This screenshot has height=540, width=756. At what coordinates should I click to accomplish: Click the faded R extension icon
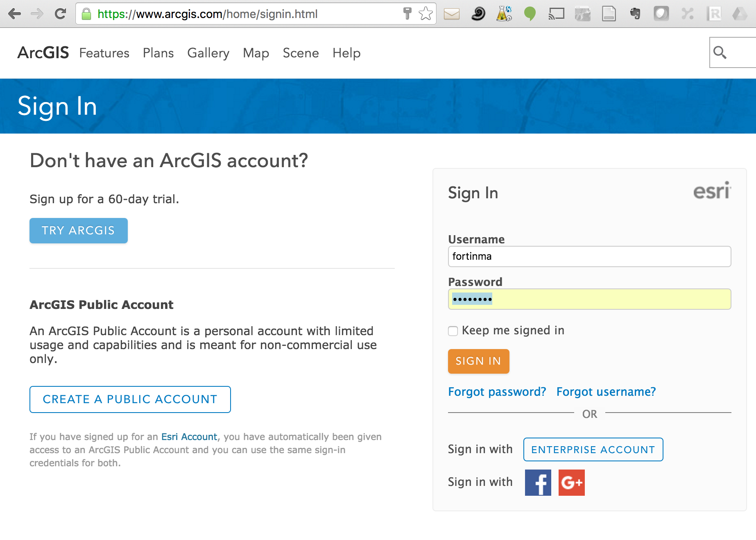pyautogui.click(x=714, y=14)
